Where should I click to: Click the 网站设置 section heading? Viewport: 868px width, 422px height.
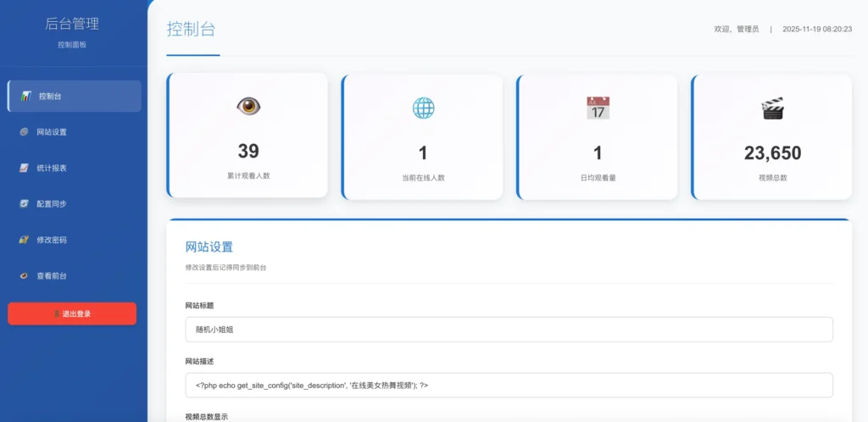(x=209, y=247)
